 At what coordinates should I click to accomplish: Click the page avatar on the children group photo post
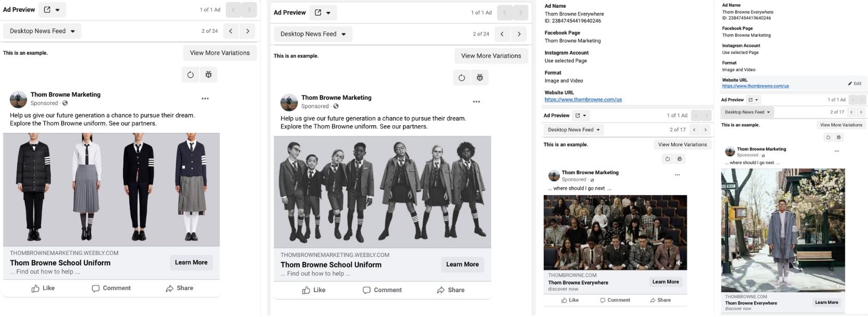289,102
